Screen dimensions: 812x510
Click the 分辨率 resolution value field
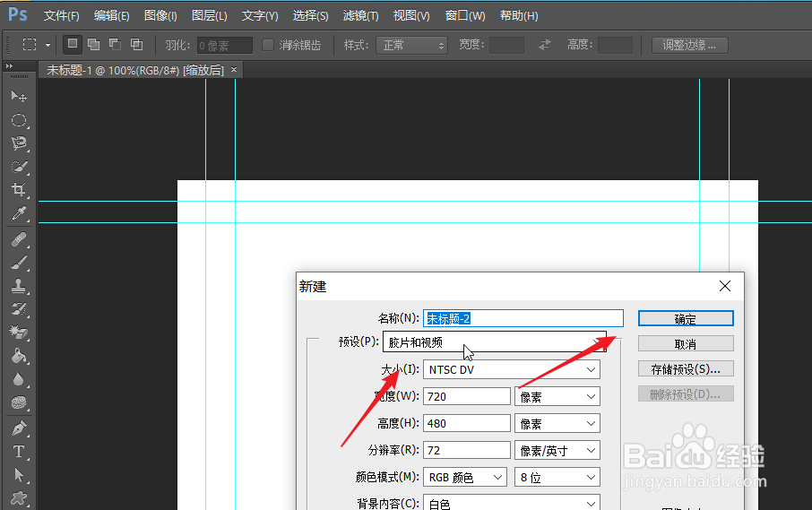coord(467,451)
